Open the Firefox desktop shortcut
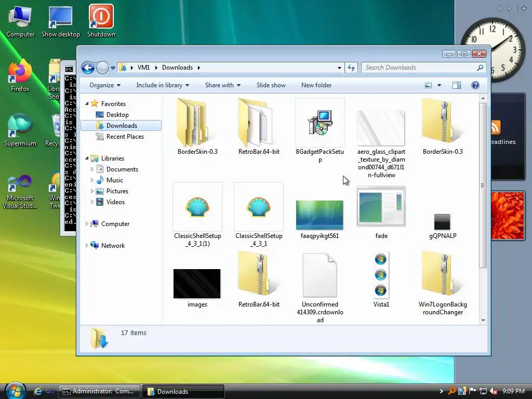The image size is (532, 399). 20,76
